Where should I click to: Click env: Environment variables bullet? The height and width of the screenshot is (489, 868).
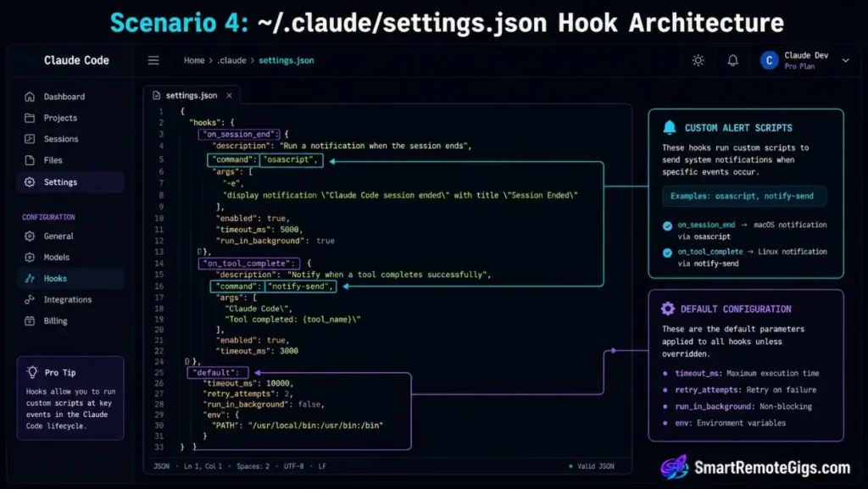pos(725,423)
